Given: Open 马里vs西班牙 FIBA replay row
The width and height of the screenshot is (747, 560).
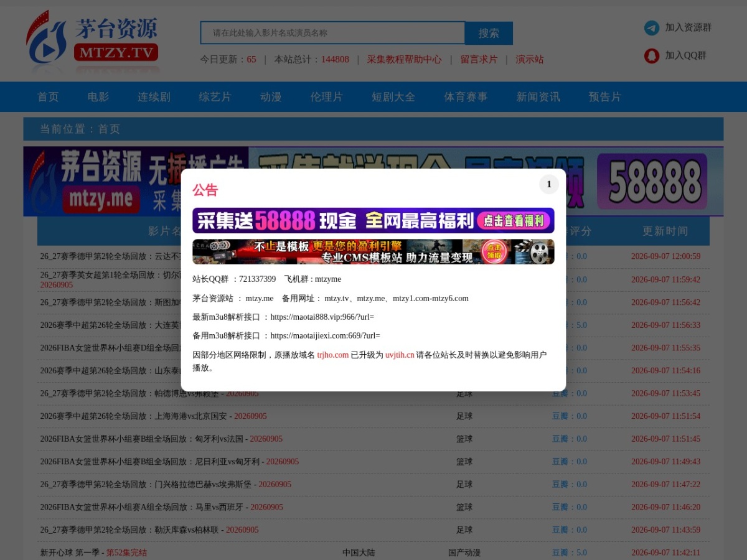Looking at the screenshot, I should (x=162, y=507).
